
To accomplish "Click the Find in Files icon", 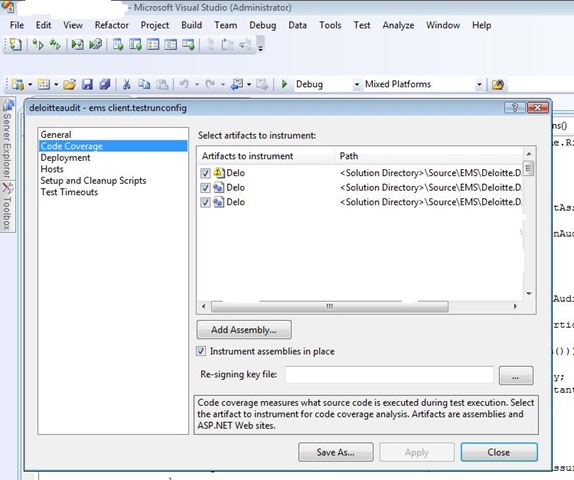I will (x=497, y=85).
